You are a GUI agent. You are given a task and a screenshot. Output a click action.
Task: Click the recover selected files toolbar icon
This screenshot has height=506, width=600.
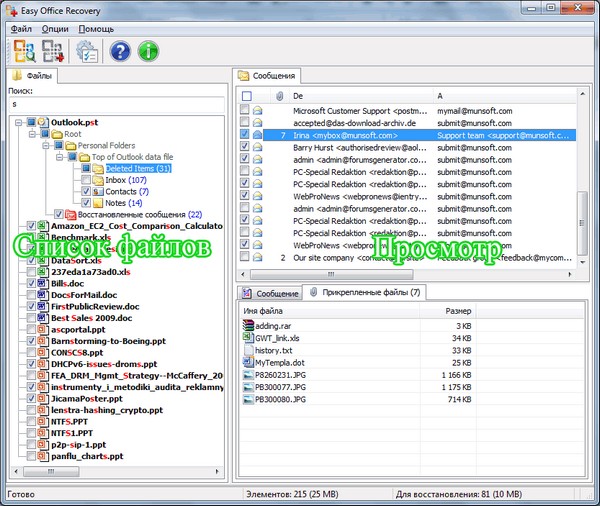[x=55, y=52]
